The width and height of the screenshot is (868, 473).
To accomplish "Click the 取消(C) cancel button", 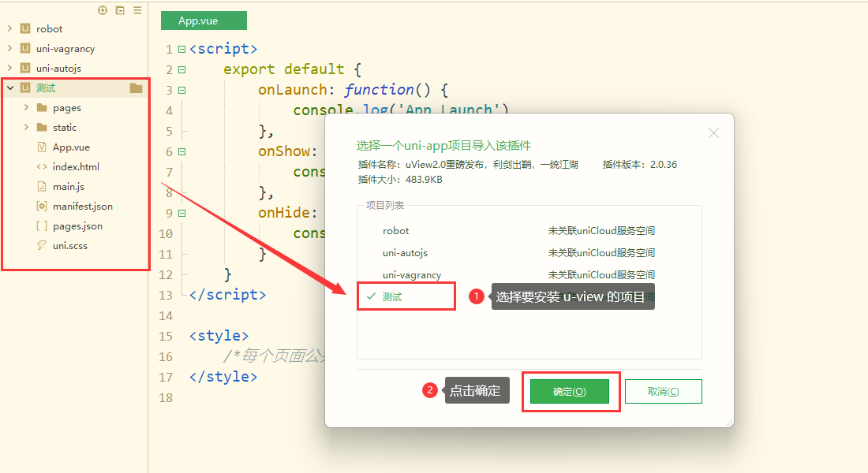I will [663, 392].
